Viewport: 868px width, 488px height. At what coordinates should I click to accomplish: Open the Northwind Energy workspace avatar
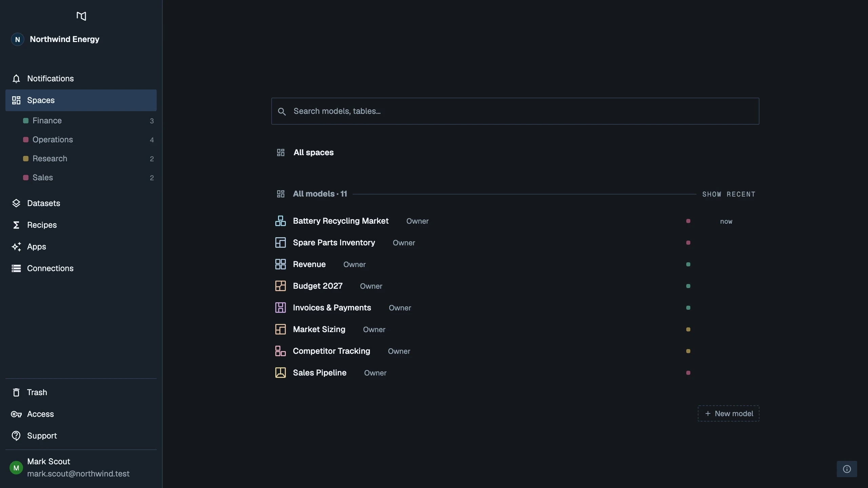(x=18, y=39)
